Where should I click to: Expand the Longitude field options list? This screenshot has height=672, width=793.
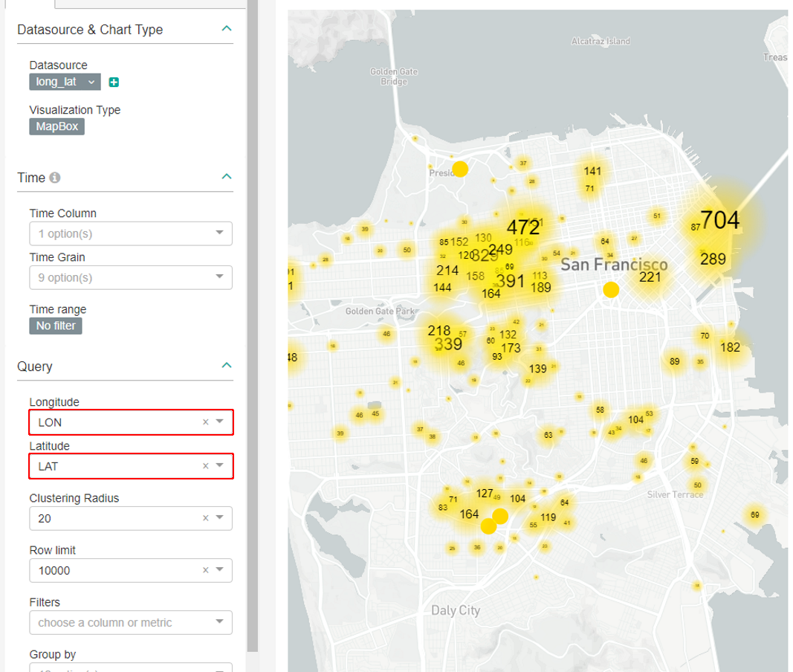pos(220,421)
